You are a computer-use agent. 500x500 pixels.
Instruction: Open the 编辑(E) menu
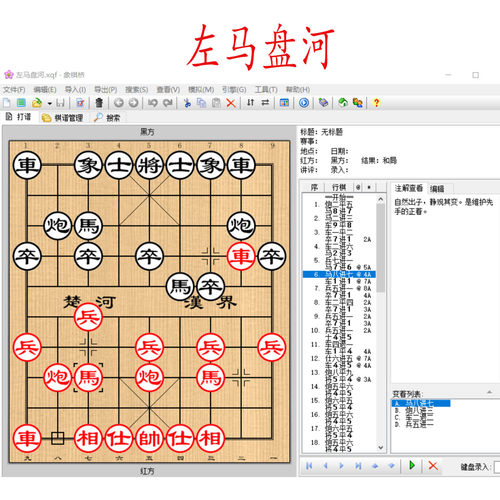coord(45,90)
